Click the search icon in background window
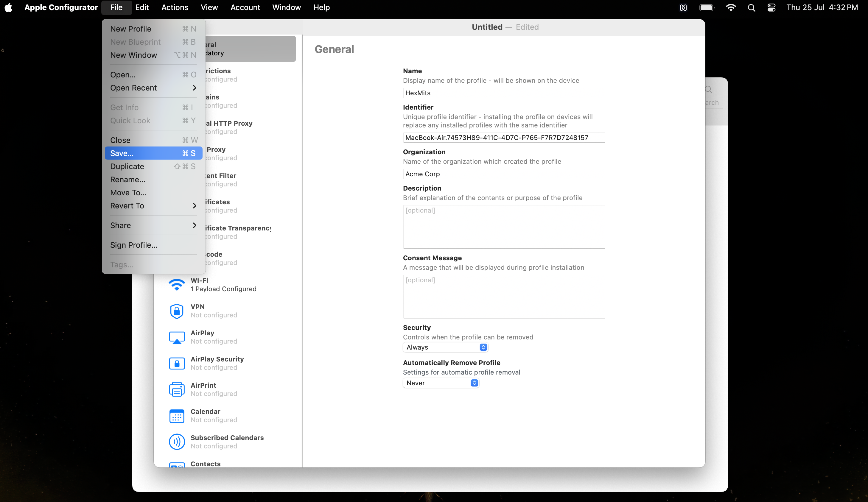Screen dimensions: 868x502 tap(709, 90)
